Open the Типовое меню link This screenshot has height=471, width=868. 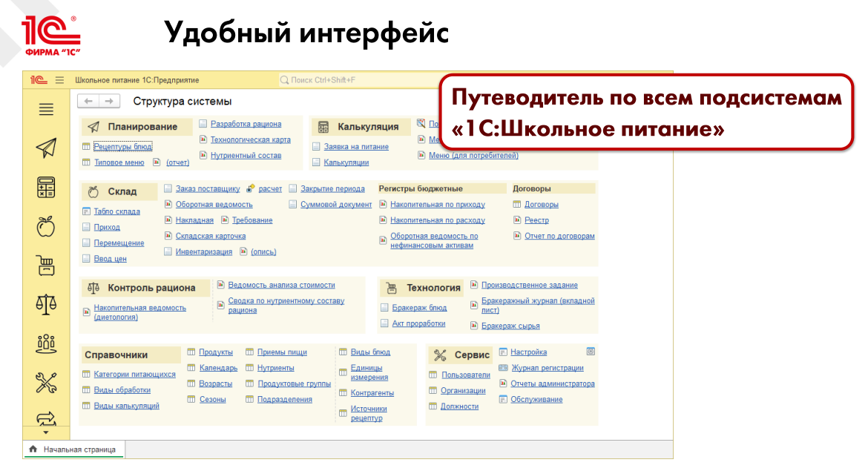click(119, 162)
